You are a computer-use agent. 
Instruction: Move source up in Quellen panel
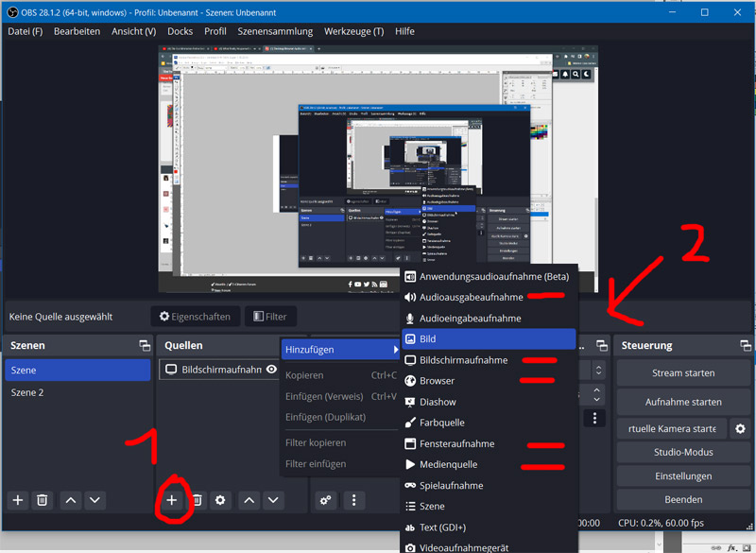[x=249, y=500]
